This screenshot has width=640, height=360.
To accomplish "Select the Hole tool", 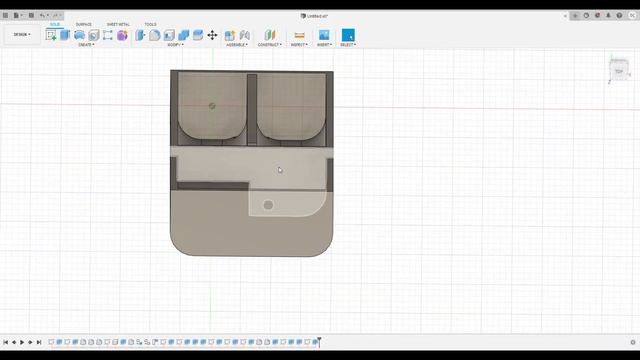I will pyautogui.click(x=93, y=35).
